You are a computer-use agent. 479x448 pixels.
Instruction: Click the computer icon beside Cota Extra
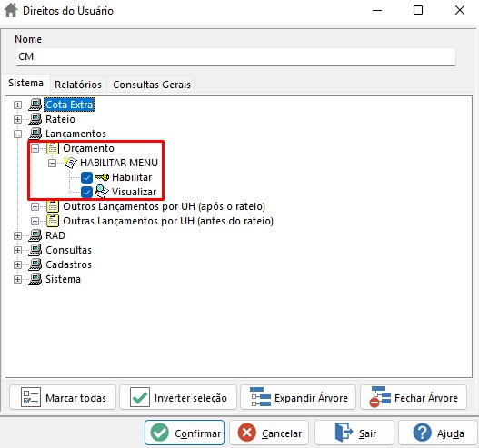point(35,105)
